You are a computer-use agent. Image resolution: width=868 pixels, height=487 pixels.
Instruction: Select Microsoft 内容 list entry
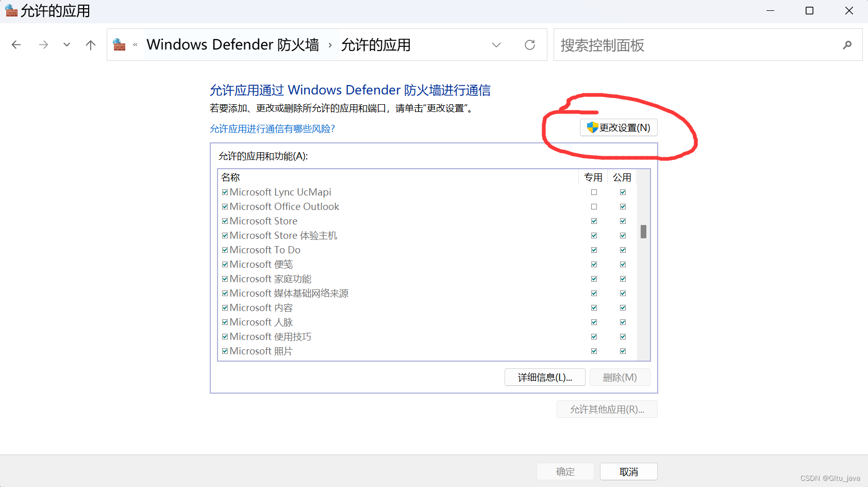click(261, 307)
